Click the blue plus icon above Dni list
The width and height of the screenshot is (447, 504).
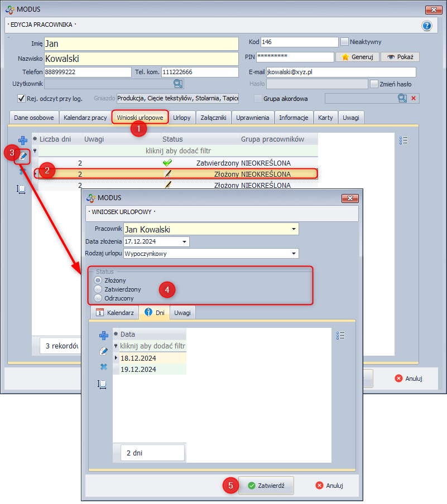tap(103, 335)
